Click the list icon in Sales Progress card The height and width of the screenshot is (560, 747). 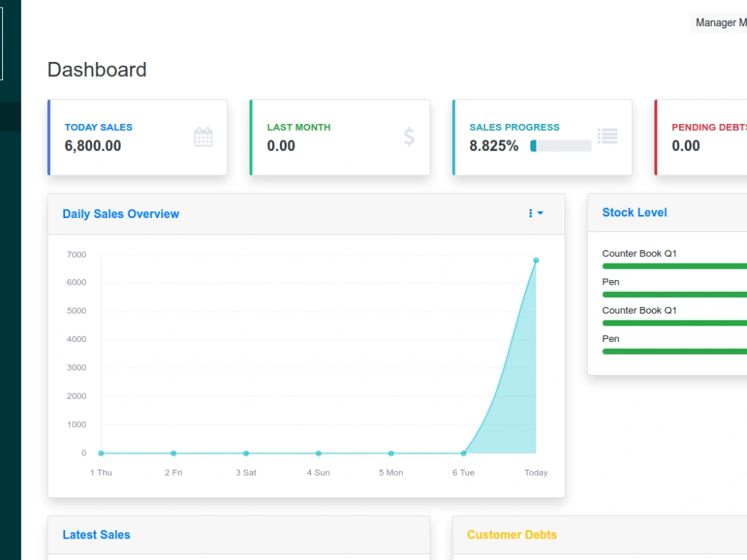[x=607, y=136]
